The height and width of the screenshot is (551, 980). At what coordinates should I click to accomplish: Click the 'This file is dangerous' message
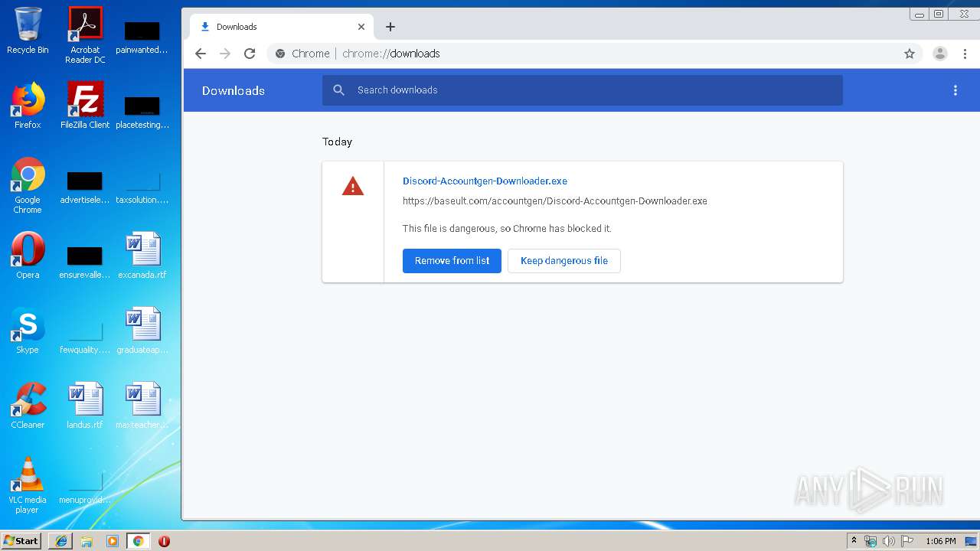(x=507, y=229)
